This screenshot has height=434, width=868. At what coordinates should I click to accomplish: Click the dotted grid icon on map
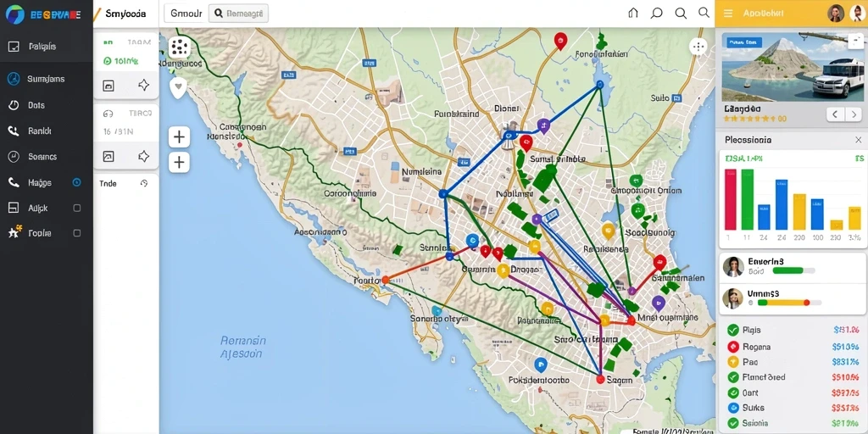(x=179, y=47)
